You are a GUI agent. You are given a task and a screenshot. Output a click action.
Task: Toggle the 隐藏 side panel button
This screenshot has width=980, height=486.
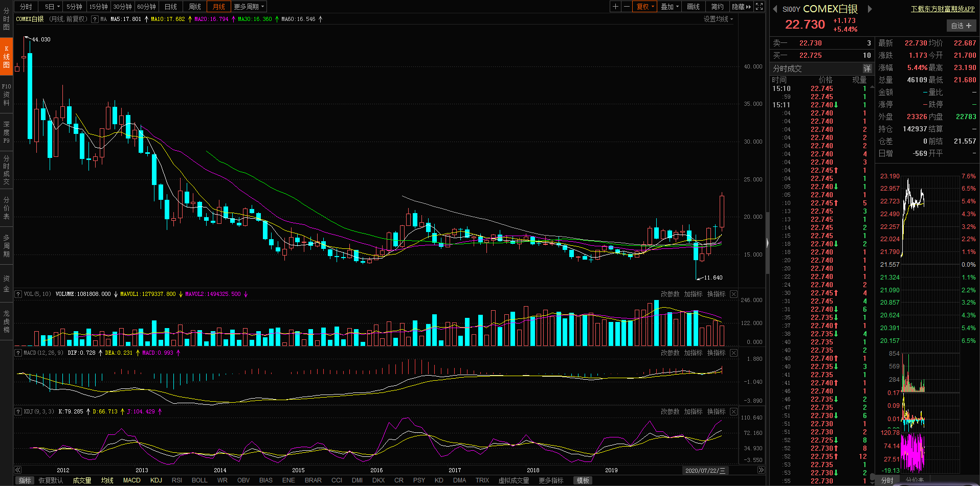741,7
